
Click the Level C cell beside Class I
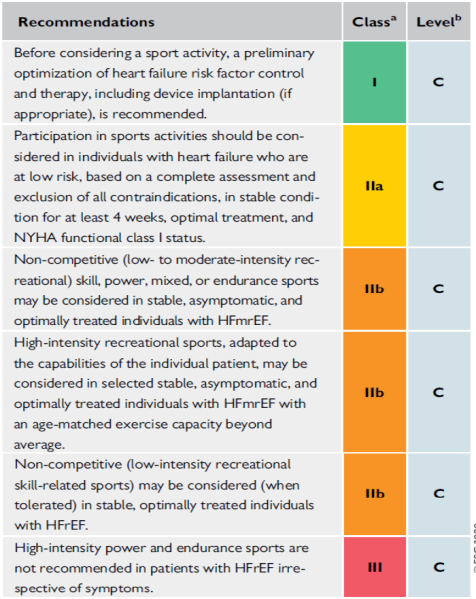pyautogui.click(x=439, y=82)
